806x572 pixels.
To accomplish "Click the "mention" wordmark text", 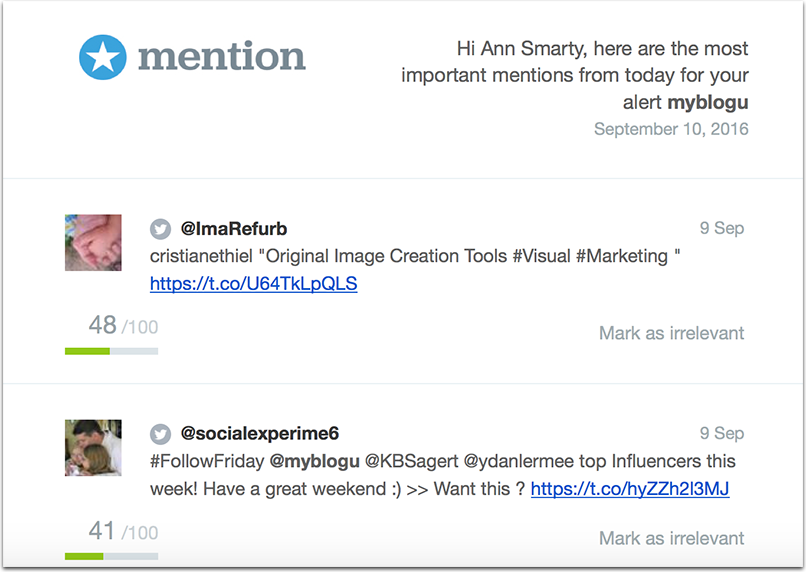I will tap(221, 57).
